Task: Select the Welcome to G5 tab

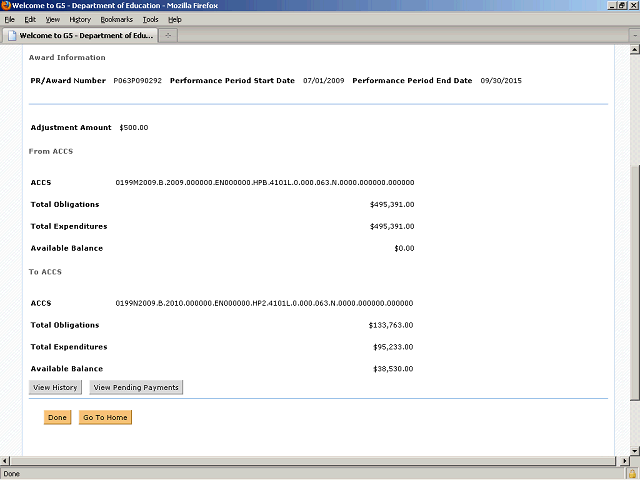Action: (80, 36)
